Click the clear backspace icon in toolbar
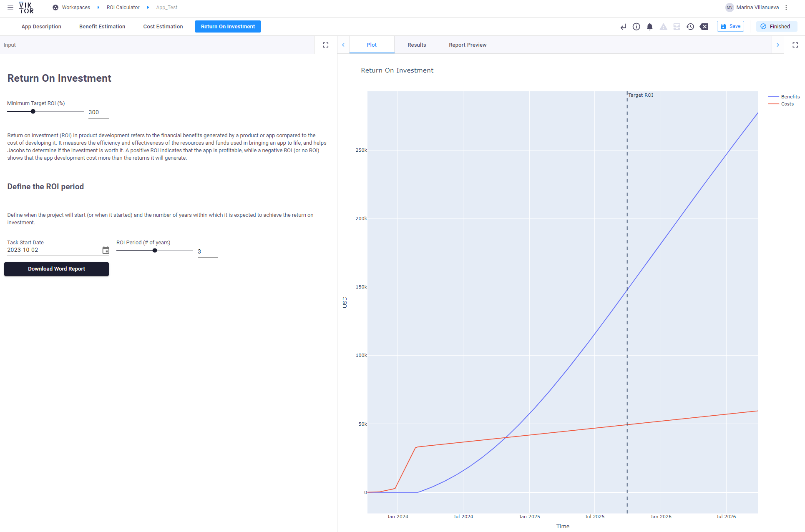The height and width of the screenshot is (532, 805). [x=704, y=27]
